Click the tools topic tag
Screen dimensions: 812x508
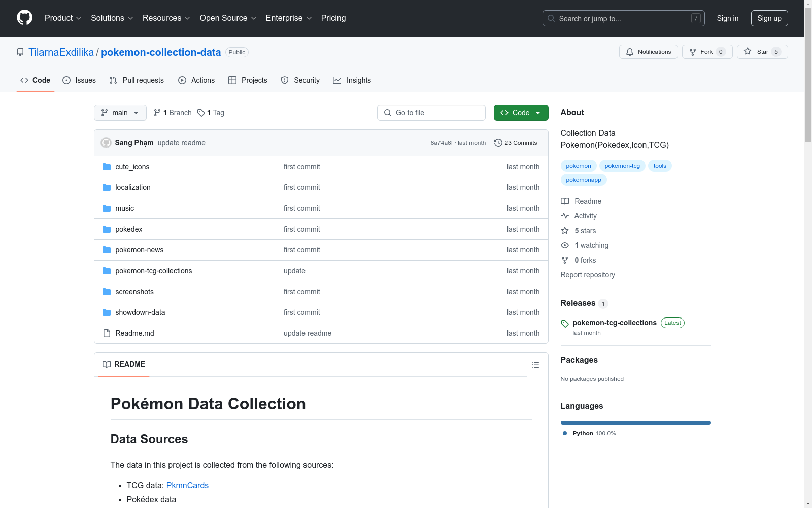660,166
